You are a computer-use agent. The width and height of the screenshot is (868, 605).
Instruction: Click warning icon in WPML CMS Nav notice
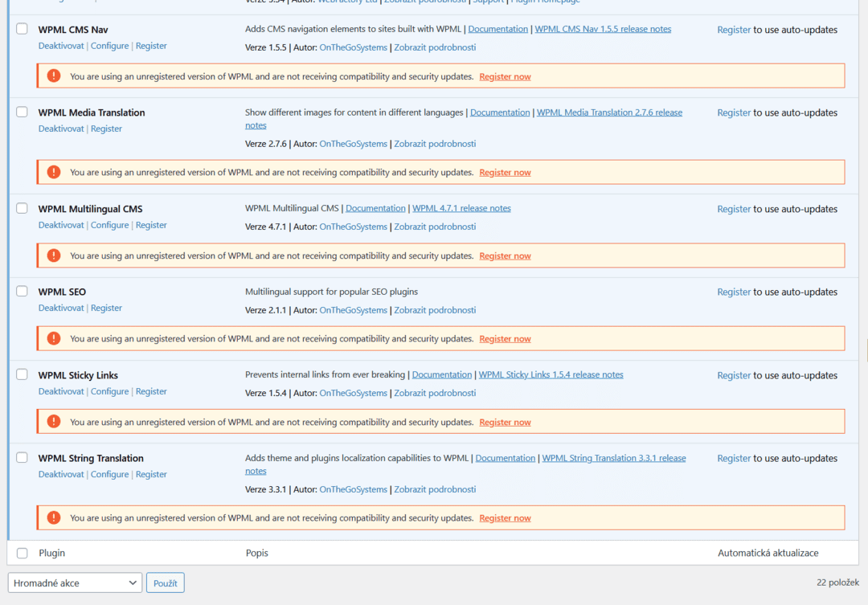54,76
